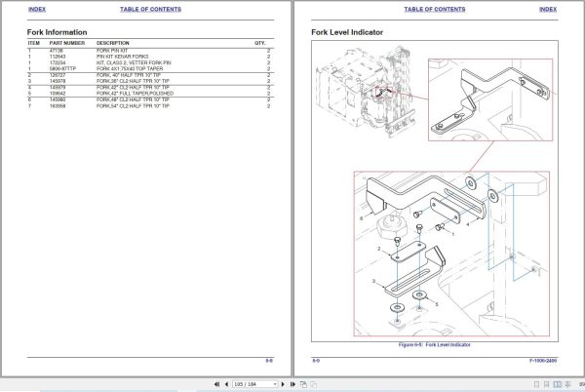
Task: Select the FORK PIN KIT description
Action: pos(112,51)
